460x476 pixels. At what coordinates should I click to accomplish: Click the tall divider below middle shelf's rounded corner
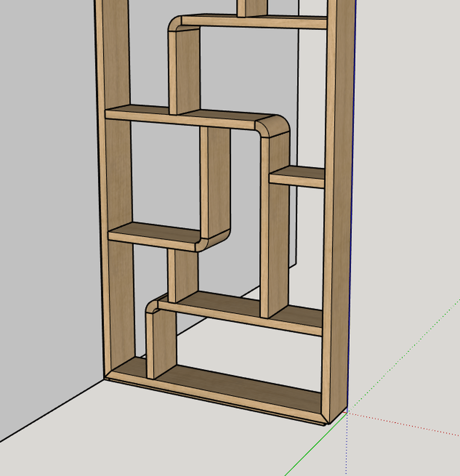click(x=274, y=223)
